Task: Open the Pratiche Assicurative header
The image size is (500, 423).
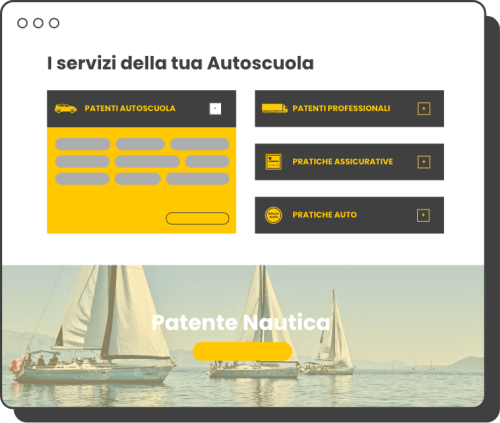Action: click(349, 162)
